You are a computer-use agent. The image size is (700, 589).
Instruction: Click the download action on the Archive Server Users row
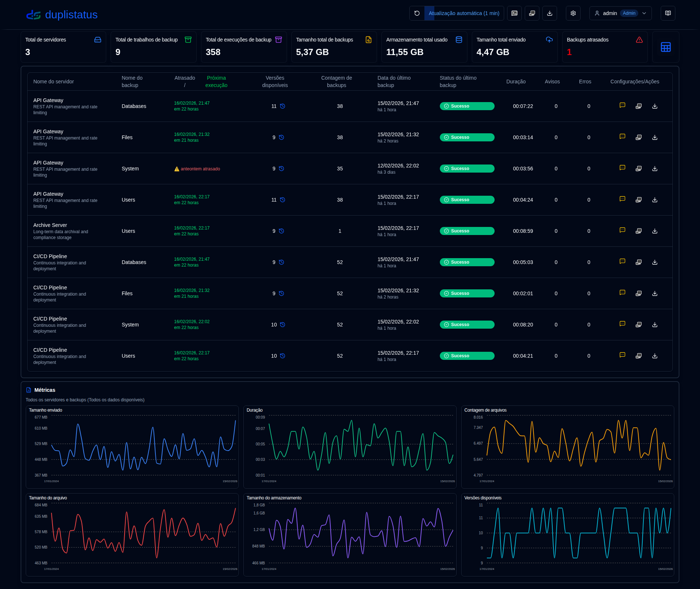(654, 231)
